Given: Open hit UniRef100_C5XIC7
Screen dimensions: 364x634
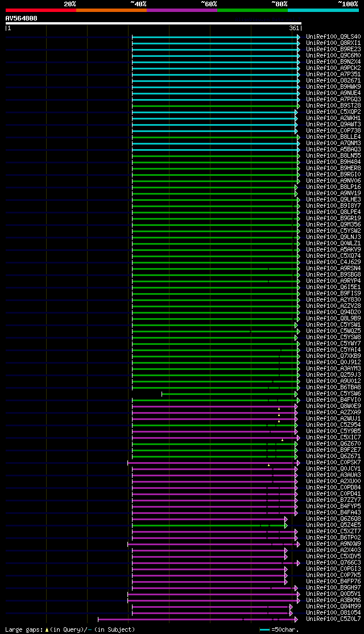Looking at the screenshot, I should pos(333,438).
